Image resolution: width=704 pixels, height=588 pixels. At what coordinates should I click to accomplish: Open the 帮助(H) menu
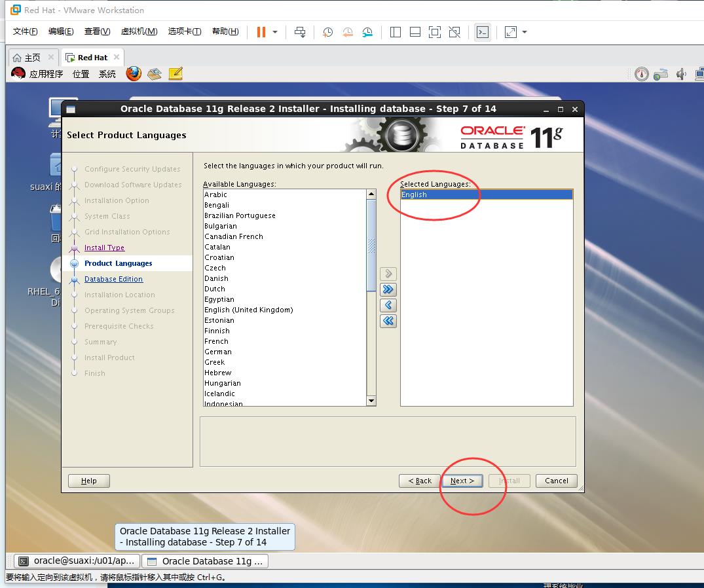[225, 31]
